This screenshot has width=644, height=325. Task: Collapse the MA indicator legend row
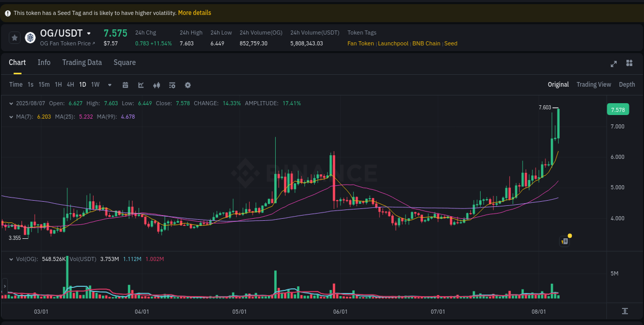coord(11,117)
